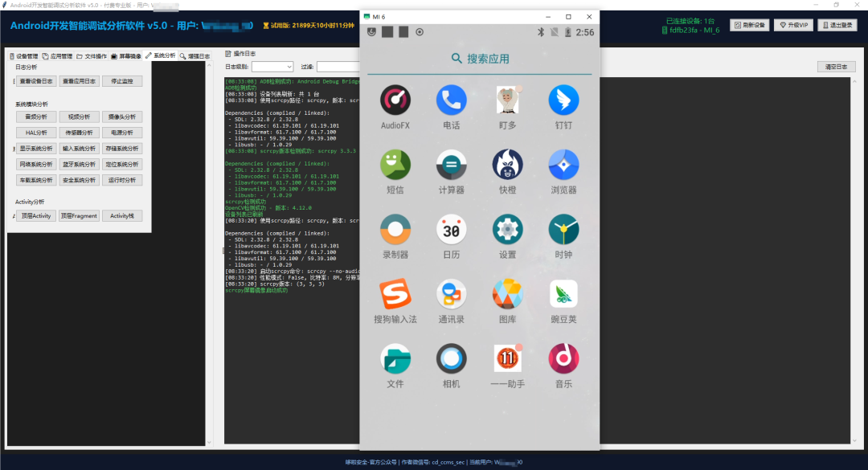Click the 显示系统分析 button
868x470 pixels.
point(36,149)
